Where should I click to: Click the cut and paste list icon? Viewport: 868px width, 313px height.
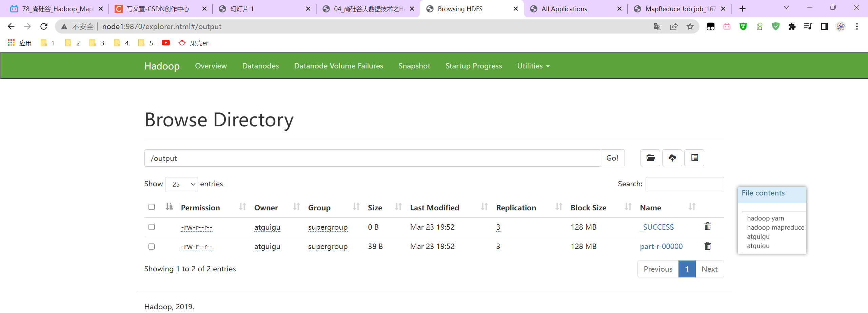tap(694, 158)
